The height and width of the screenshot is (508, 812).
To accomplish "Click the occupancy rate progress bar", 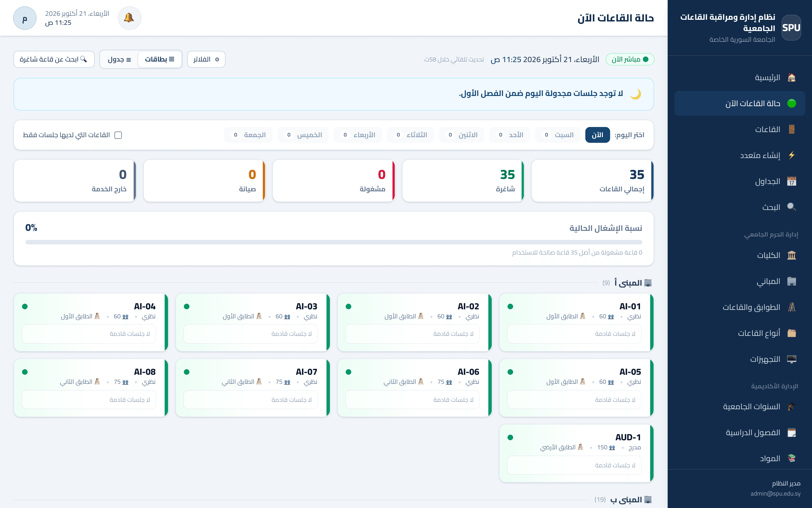I will click(x=334, y=242).
